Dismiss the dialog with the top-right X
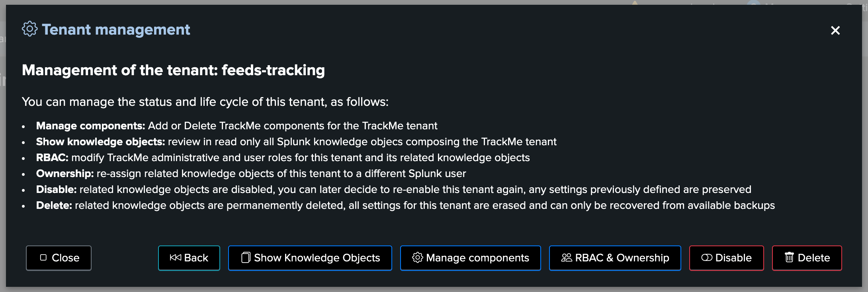The width and height of the screenshot is (868, 292). point(835,30)
